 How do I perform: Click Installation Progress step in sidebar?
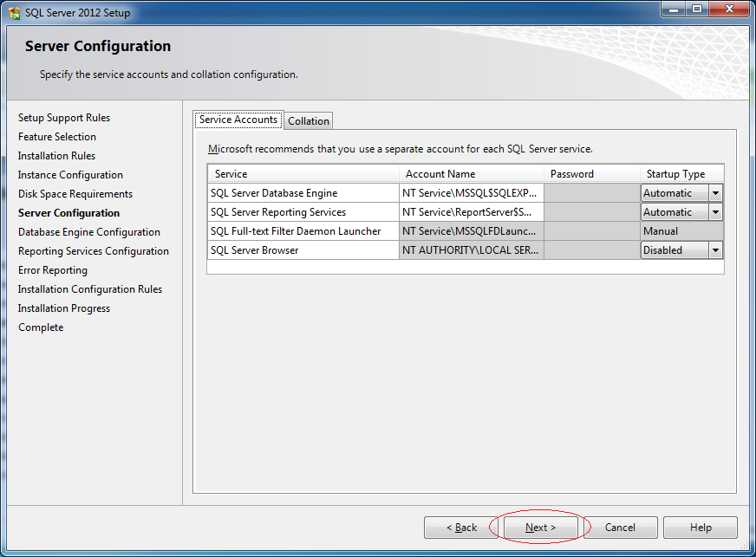click(x=64, y=308)
